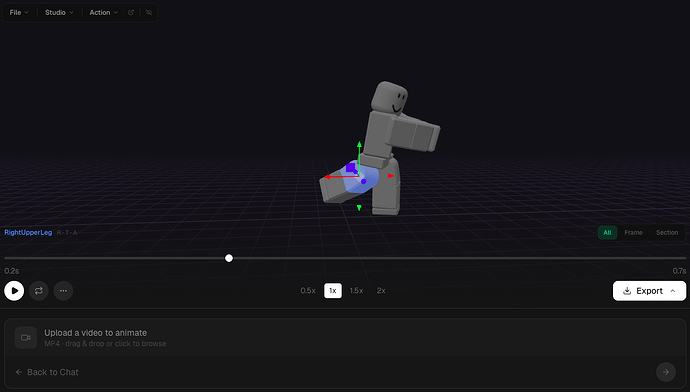Click the 0.2s start time label
690x392 pixels.
11,271
